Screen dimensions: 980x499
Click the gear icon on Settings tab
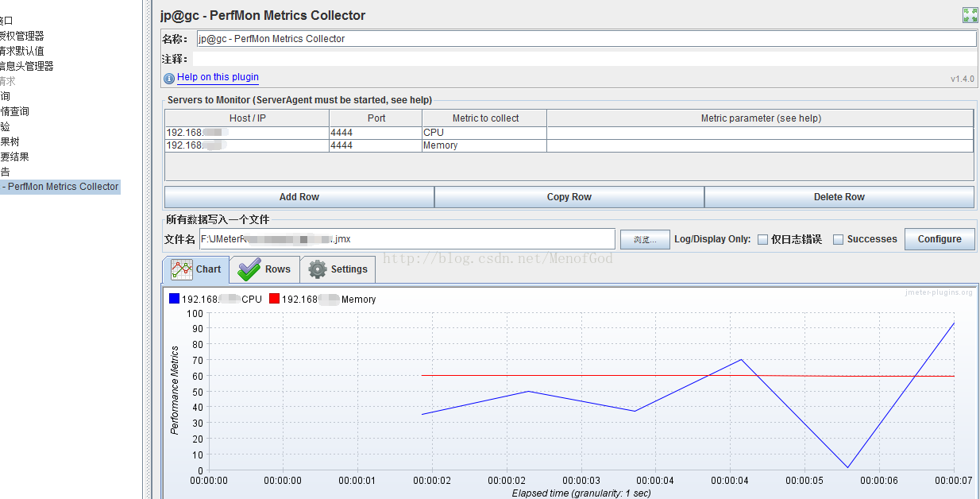coord(318,269)
